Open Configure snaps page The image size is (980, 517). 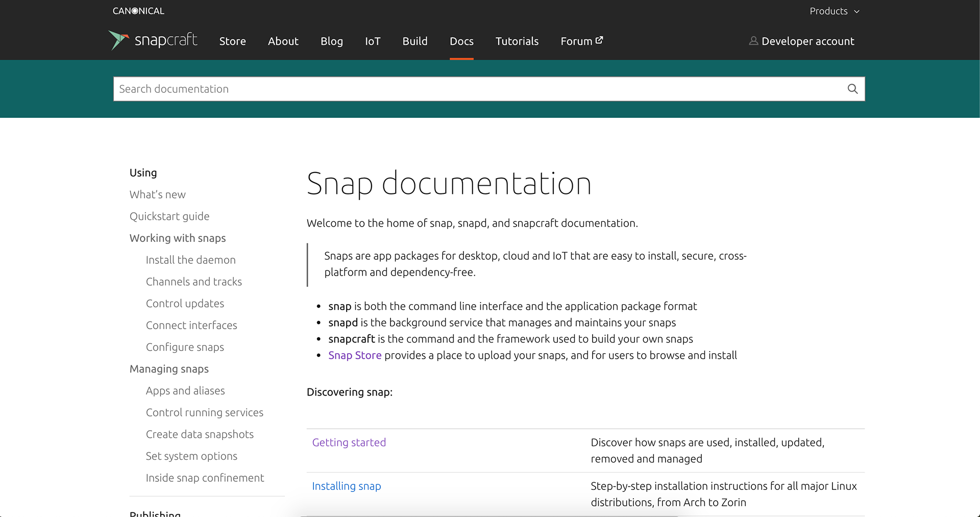[185, 347]
